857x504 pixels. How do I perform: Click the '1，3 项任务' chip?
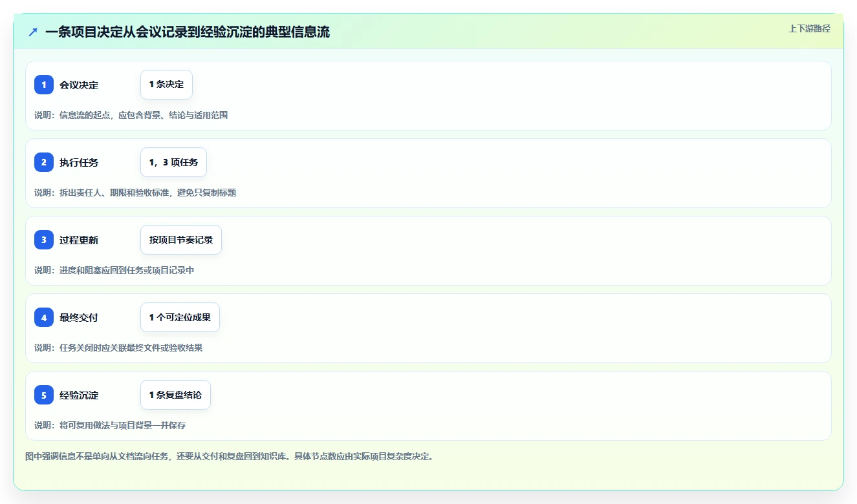[x=173, y=162]
